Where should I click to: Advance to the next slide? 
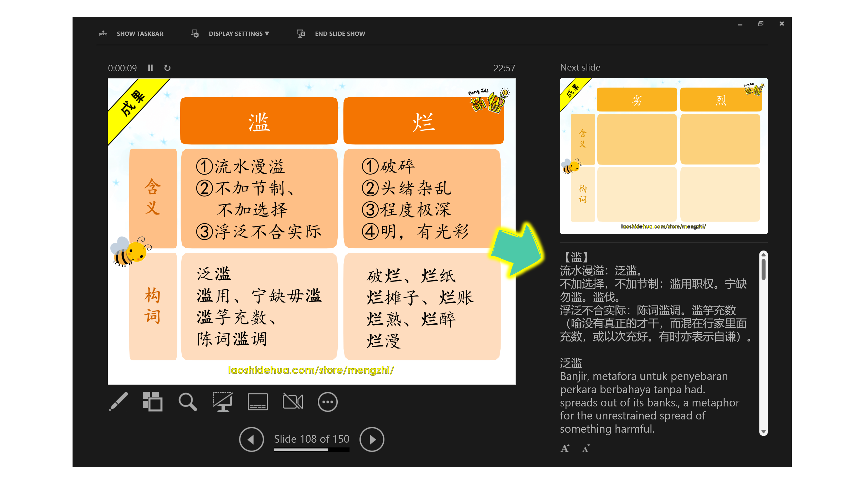point(372,439)
